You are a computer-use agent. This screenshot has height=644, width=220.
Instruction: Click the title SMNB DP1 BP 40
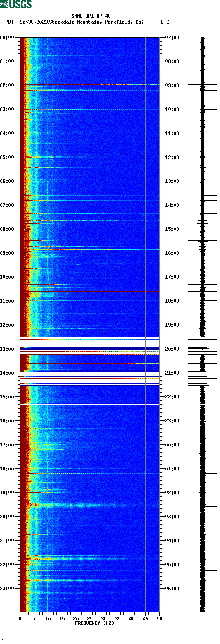[x=91, y=16]
